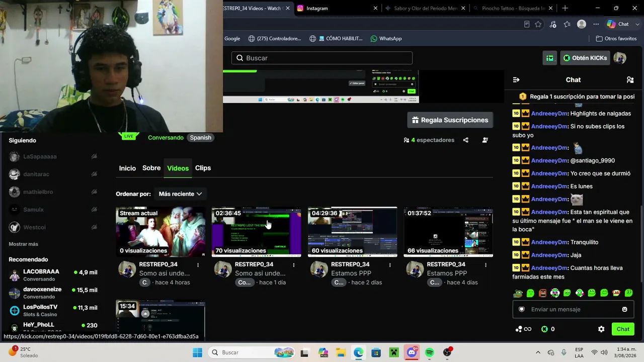Toggle the system volume icon in tray

[604, 352]
